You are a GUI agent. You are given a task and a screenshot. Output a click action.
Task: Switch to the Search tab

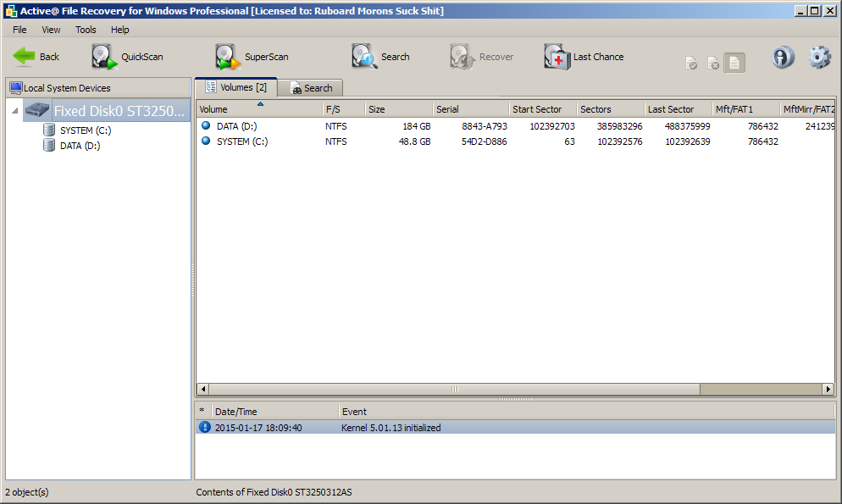click(310, 88)
